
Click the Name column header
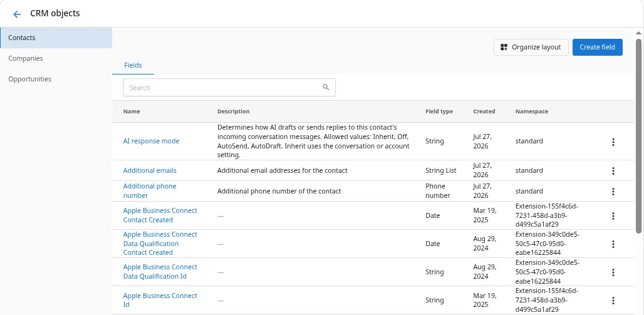coord(132,111)
